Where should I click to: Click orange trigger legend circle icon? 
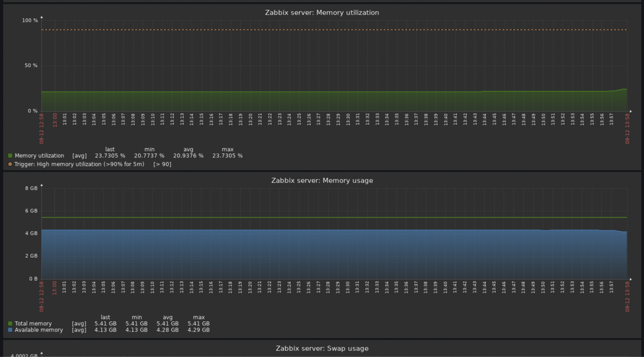pyautogui.click(x=10, y=164)
